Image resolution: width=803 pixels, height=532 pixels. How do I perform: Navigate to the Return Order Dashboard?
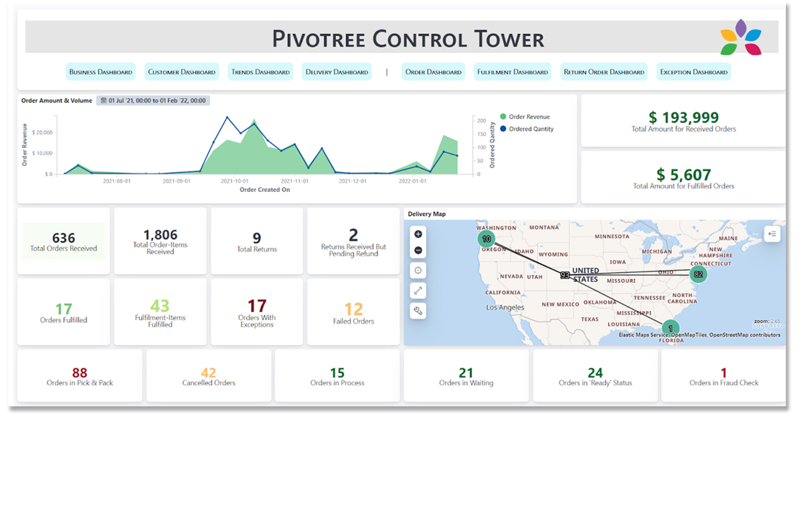click(604, 72)
